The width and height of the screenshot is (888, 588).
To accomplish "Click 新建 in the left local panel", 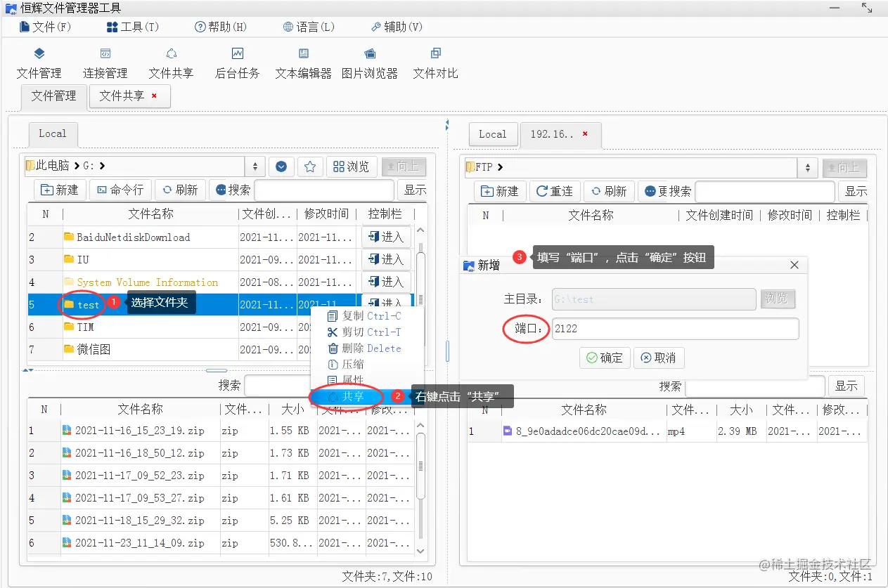I will 60,190.
